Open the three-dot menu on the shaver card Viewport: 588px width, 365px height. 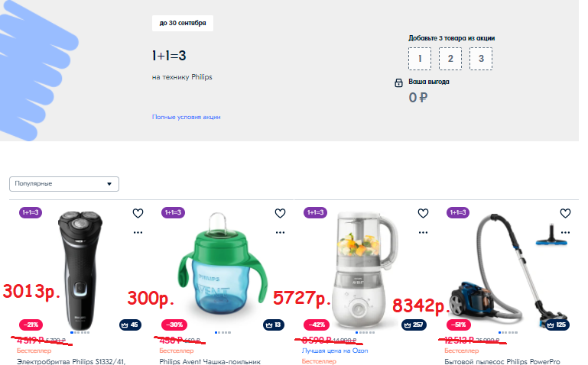pyautogui.click(x=138, y=232)
